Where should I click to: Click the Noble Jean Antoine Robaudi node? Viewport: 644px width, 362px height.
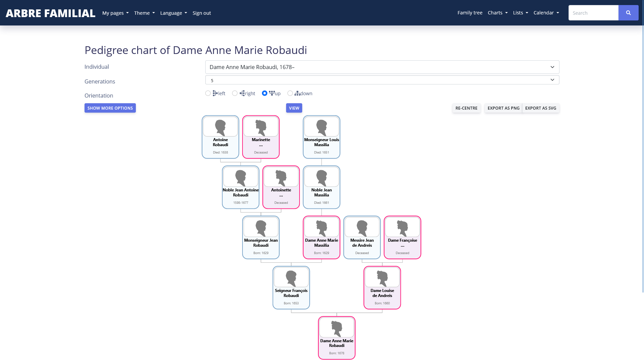(x=240, y=187)
